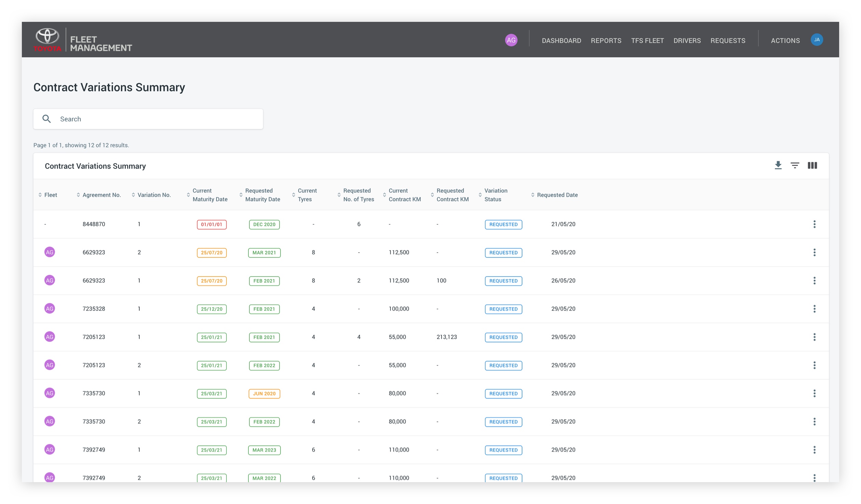
Task: Open row menu for 6629323 variation 1
Action: pos(814,281)
